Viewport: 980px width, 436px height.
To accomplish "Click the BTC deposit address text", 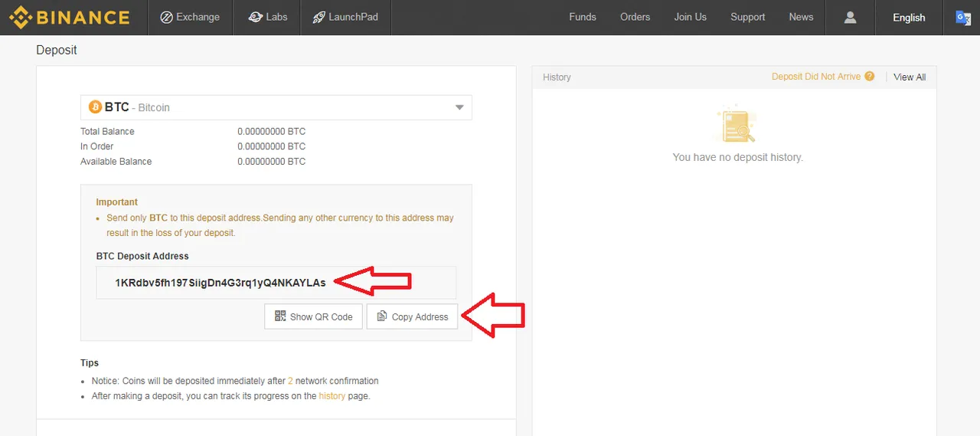I will pos(220,283).
